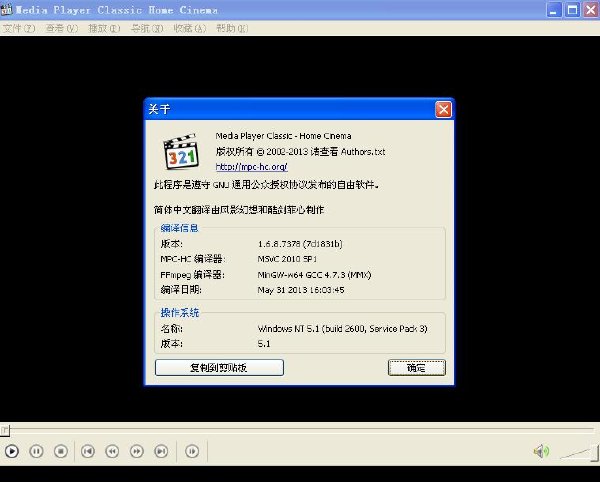This screenshot has height=482, width=600.
Task: Click the frame-step button
Action: [x=192, y=451]
